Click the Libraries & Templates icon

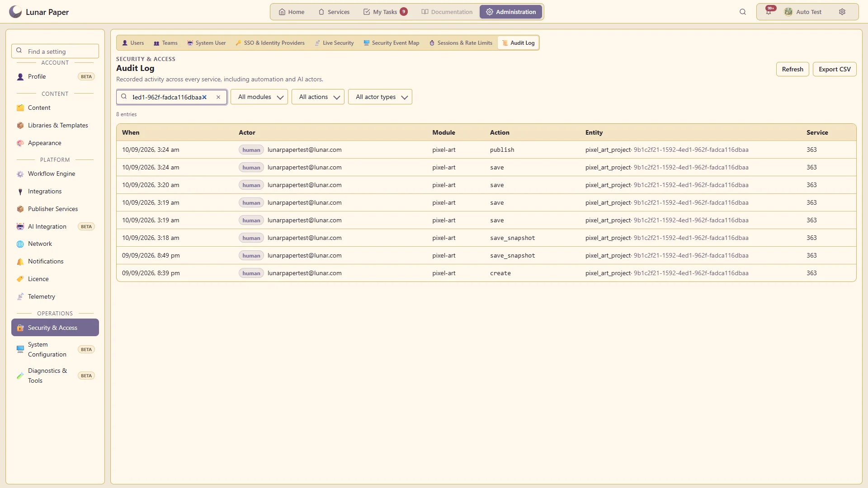20,126
